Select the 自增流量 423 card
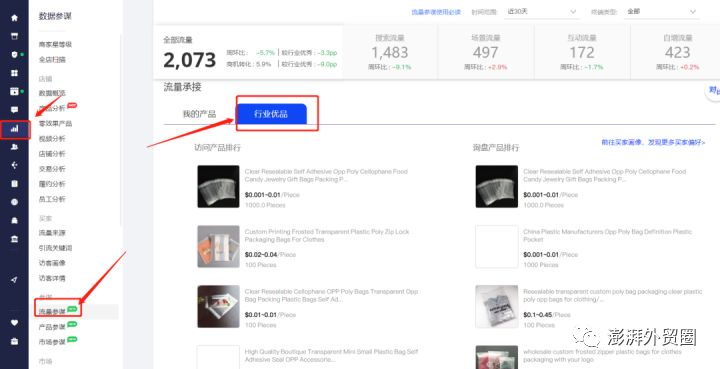 pyautogui.click(x=675, y=52)
